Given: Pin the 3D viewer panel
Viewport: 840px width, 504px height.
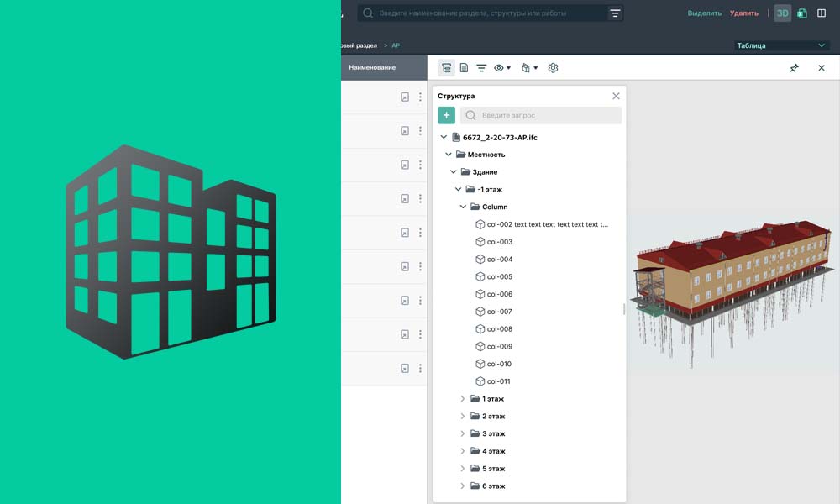Looking at the screenshot, I should tap(794, 68).
